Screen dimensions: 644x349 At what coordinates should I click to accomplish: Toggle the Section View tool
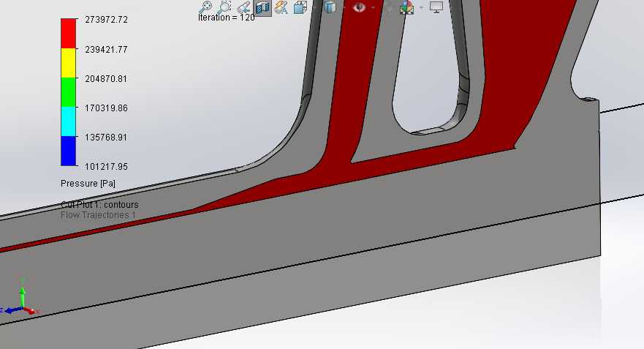262,7
